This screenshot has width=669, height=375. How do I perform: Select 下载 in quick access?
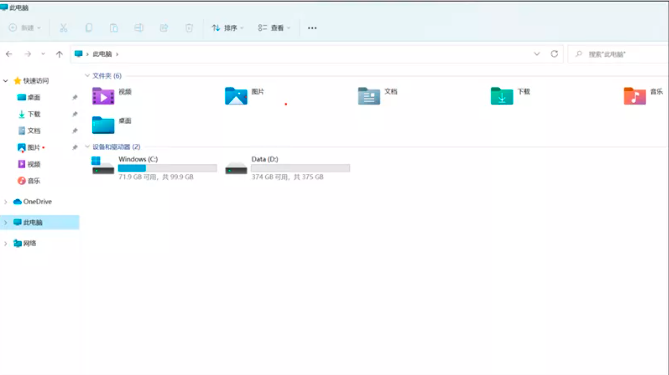34,114
